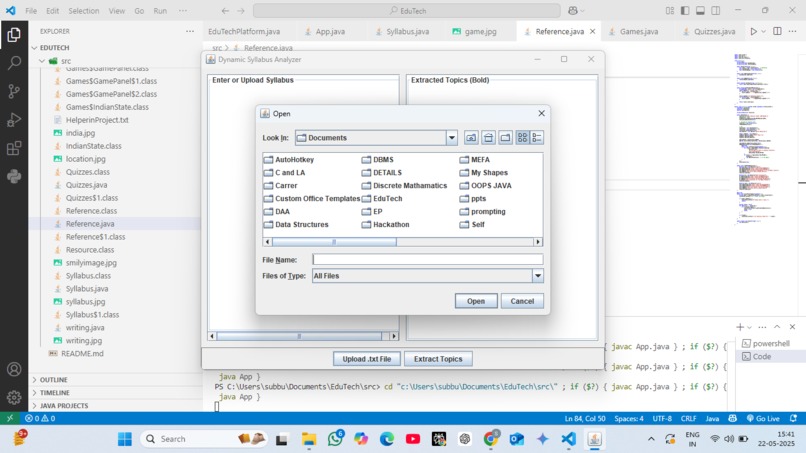Image resolution: width=806 pixels, height=453 pixels.
Task: Click the File Name input field
Action: pyautogui.click(x=428, y=260)
